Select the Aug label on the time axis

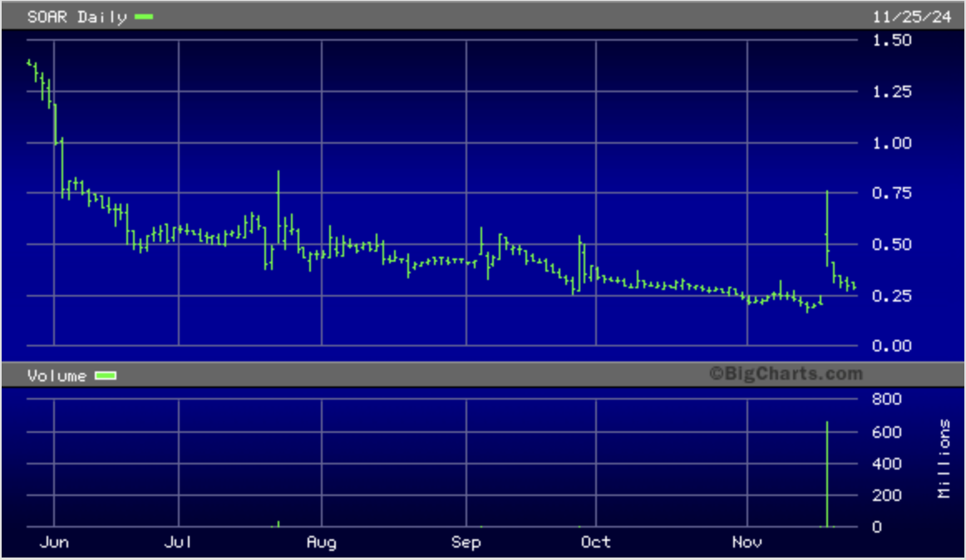click(321, 543)
